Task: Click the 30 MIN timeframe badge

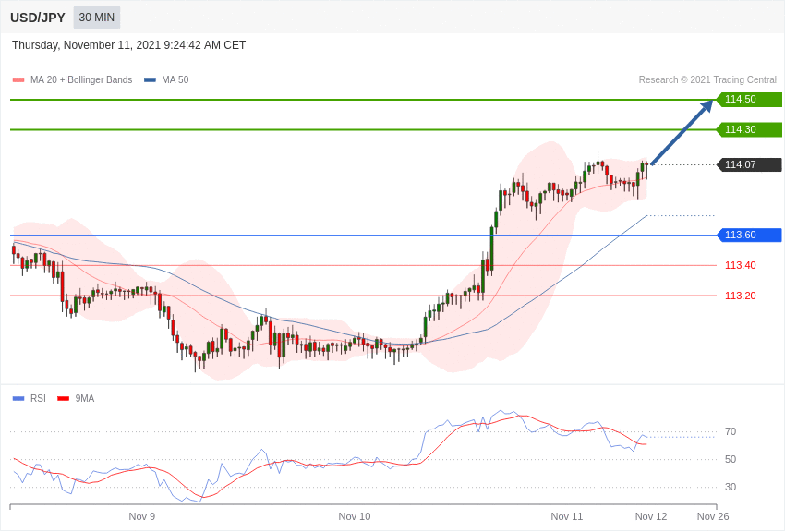Action: (x=97, y=18)
